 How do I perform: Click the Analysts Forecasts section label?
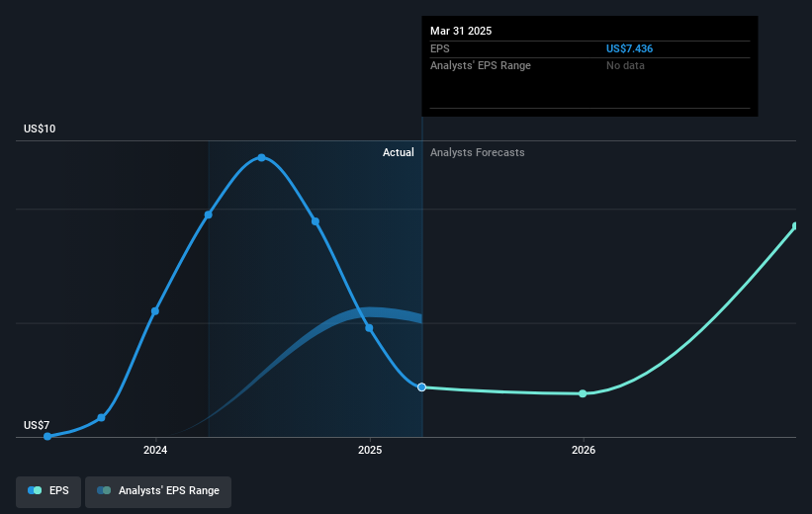(478, 152)
